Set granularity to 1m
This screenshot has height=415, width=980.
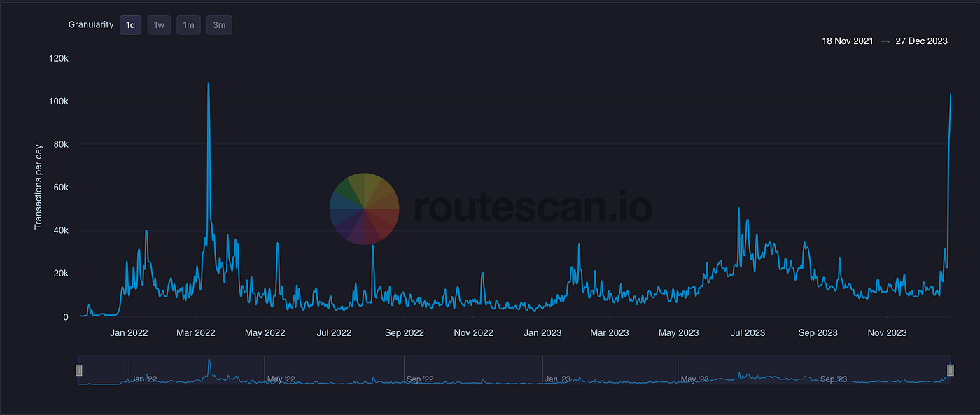[188, 25]
